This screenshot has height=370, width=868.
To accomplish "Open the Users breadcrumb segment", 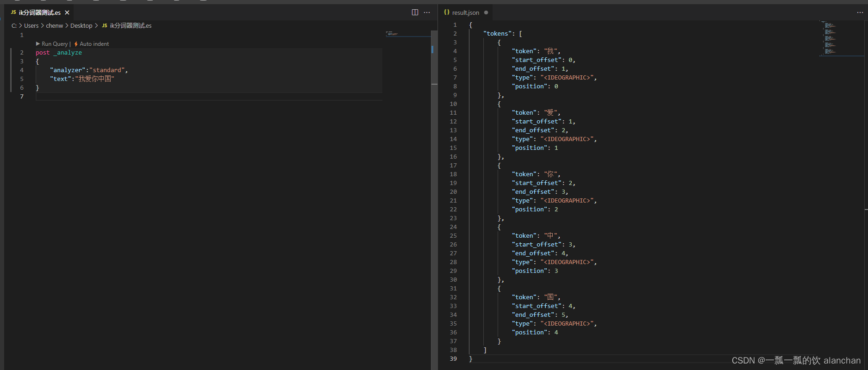I will click(x=31, y=25).
